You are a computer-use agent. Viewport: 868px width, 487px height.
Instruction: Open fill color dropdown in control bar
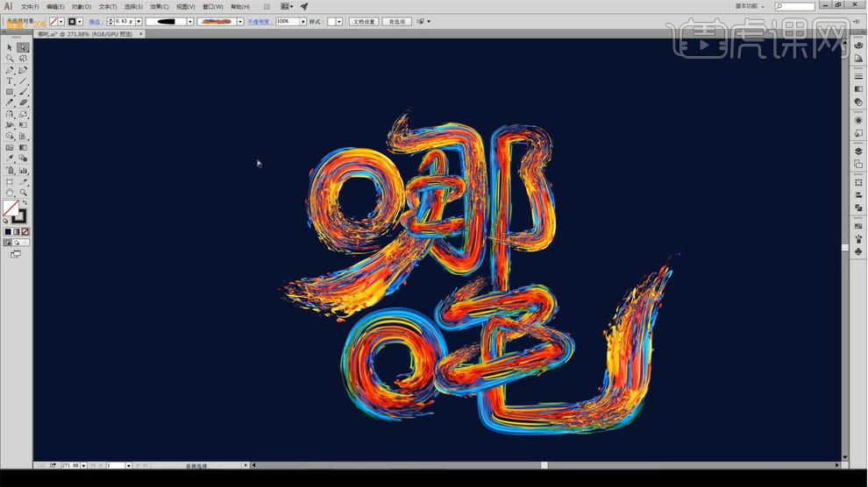60,22
